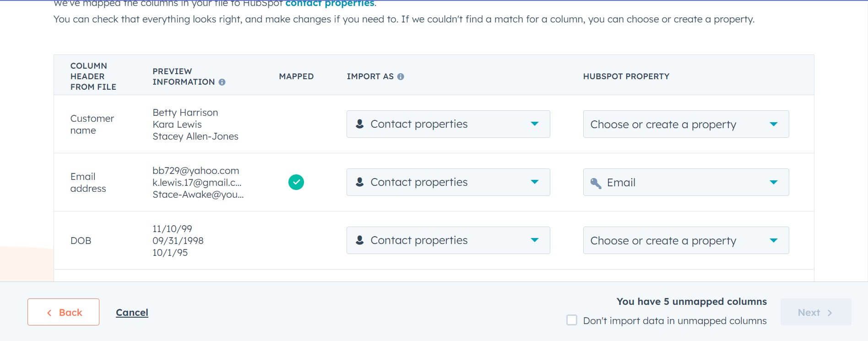This screenshot has width=868, height=341.
Task: Click the contact person icon in Customer name's Import As field
Action: click(x=359, y=124)
